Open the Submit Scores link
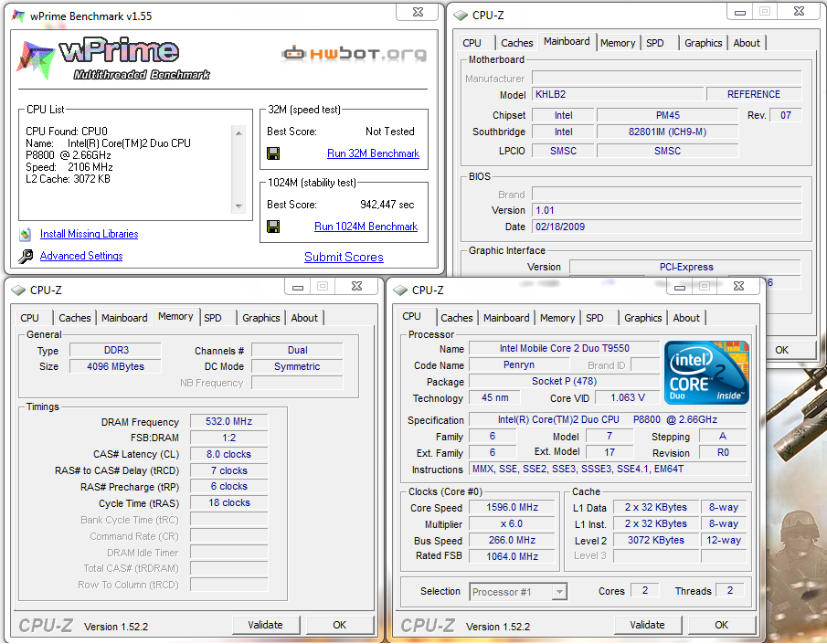The height and width of the screenshot is (644, 827). point(344,257)
